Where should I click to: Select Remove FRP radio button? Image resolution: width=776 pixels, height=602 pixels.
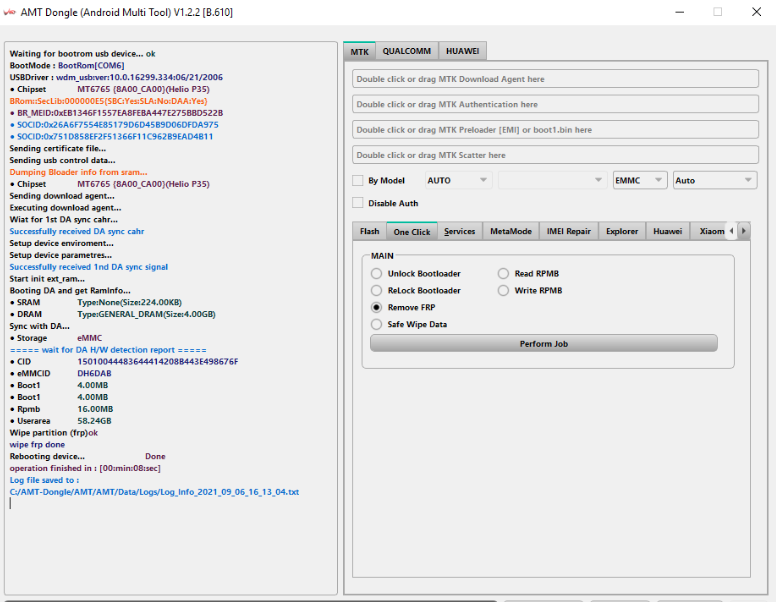(x=377, y=307)
